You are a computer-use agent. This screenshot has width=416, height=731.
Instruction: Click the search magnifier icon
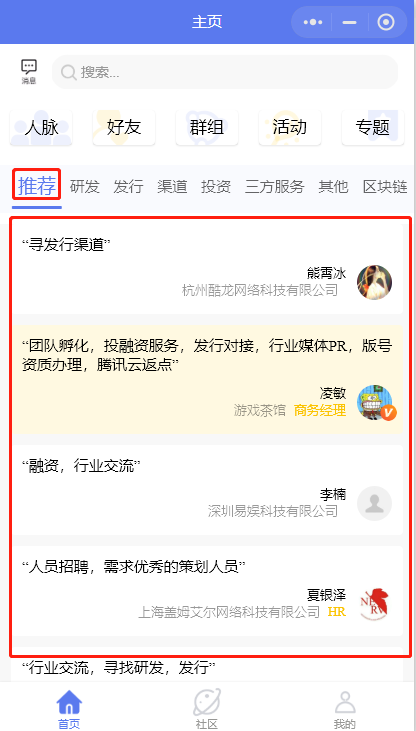point(69,72)
